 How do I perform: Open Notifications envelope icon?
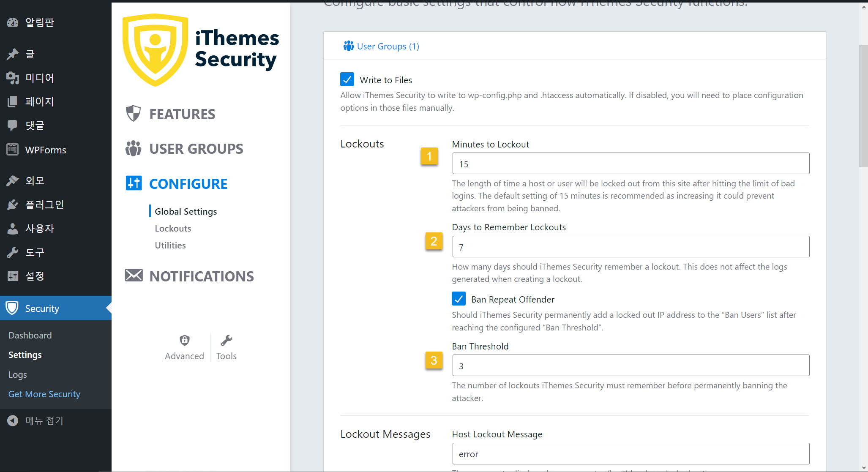point(134,276)
